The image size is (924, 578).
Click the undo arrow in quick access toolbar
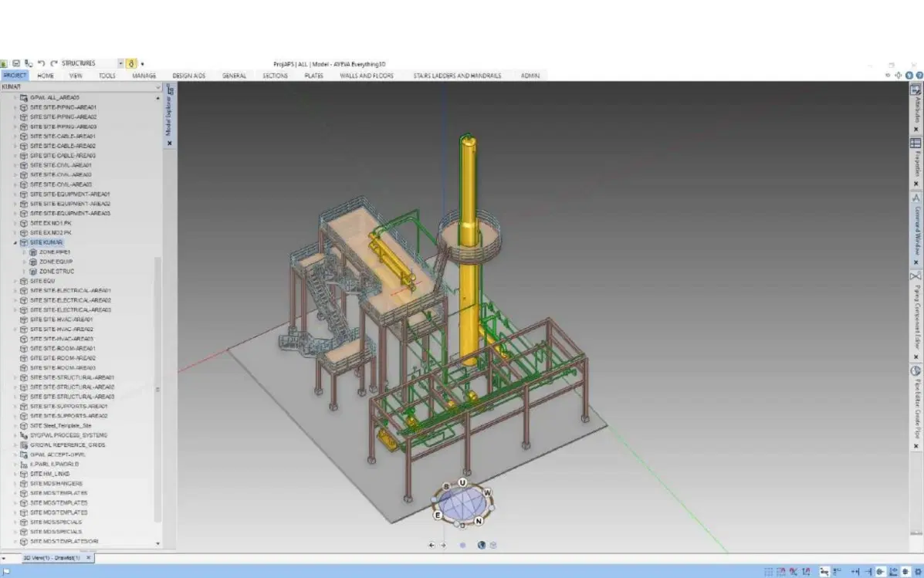[41, 63]
